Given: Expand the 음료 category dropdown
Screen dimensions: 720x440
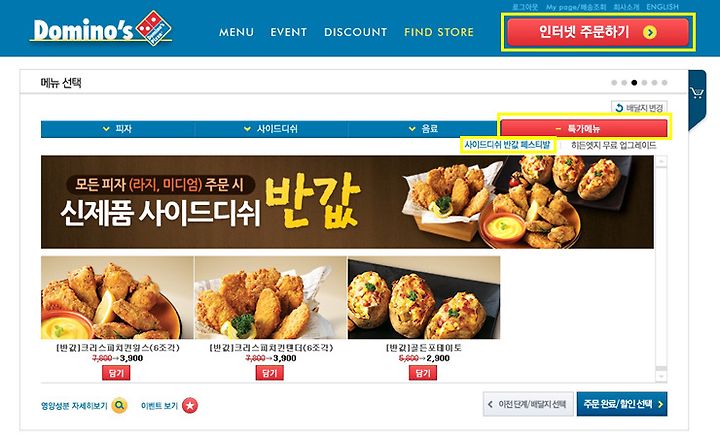Looking at the screenshot, I should pyautogui.click(x=423, y=129).
